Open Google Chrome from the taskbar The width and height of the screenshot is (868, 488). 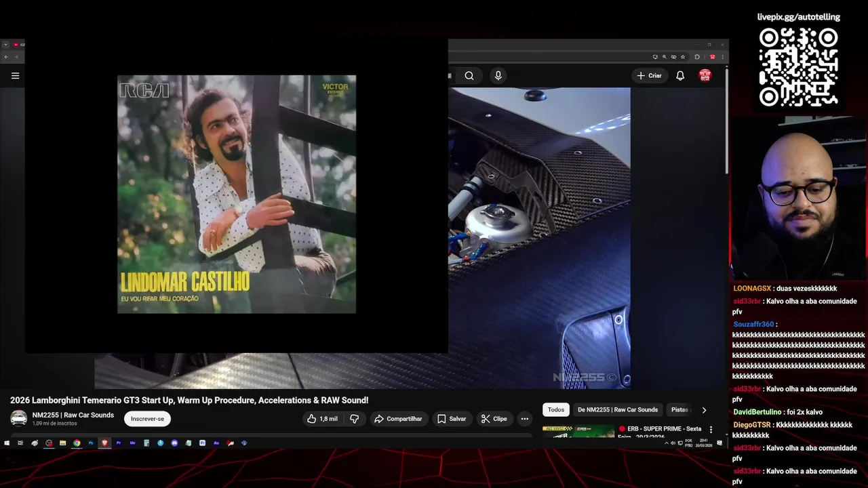[77, 443]
